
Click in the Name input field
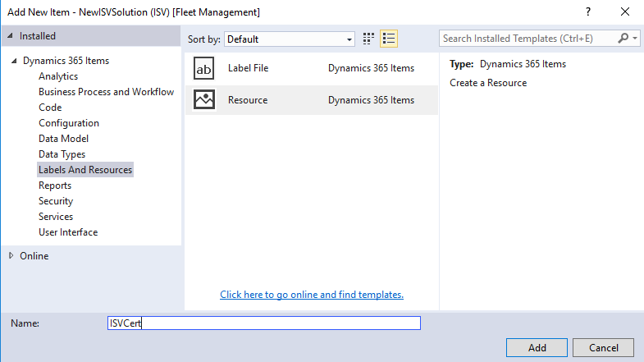[264, 323]
